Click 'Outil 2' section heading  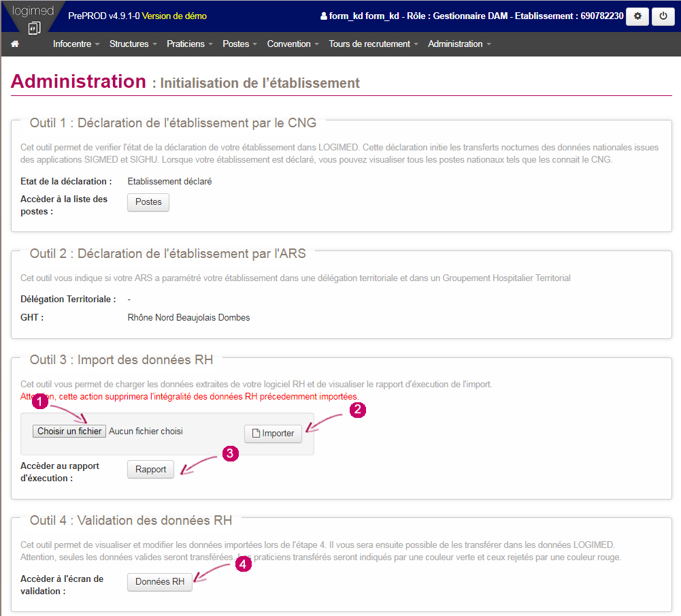coord(167,253)
